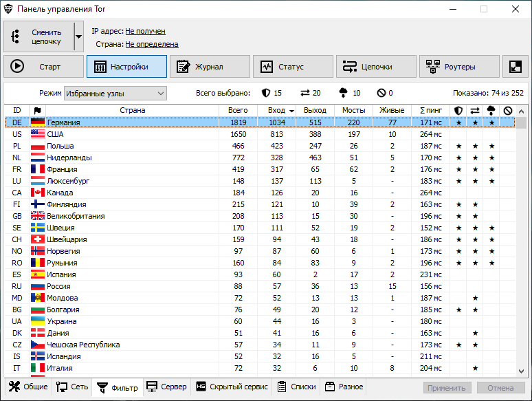Screen dimensions: 532x401
Task: Sort by 'Живые' column header
Action: [x=392, y=110]
